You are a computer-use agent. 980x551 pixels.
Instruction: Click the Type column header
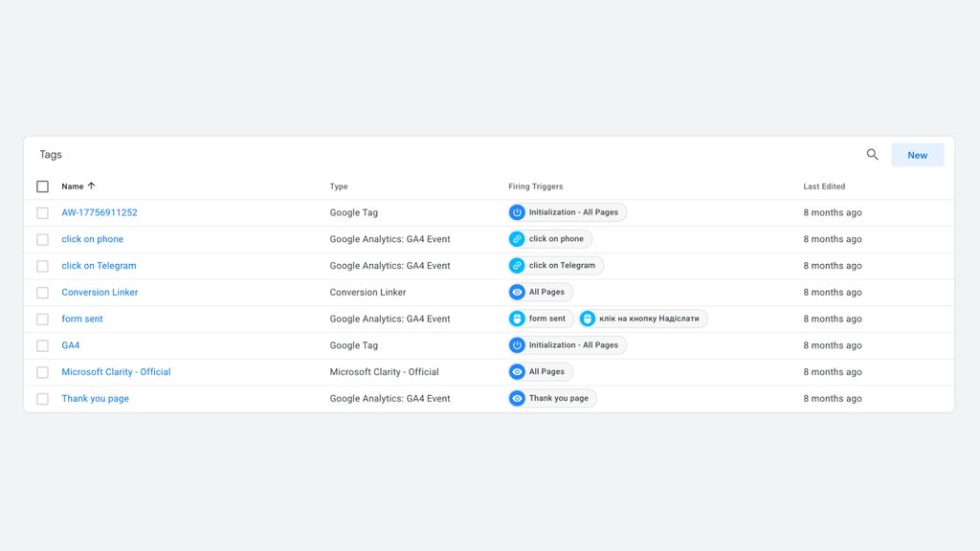pos(339,187)
